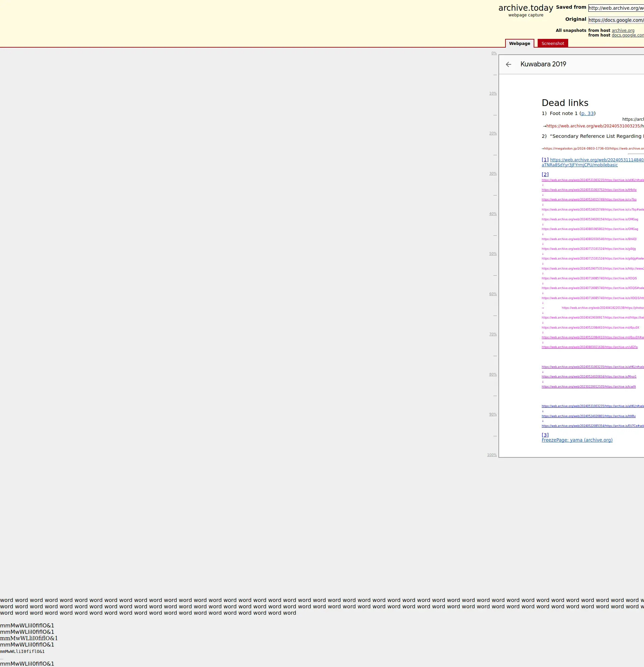Jump to 10% scroll marker
Screen dimensions: 644x667
coord(493,93)
